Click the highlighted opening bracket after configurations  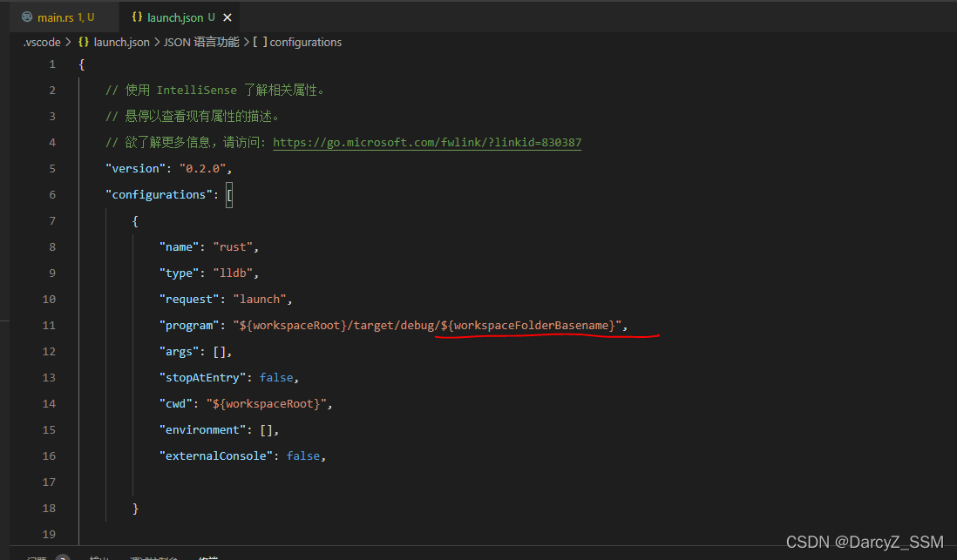(x=229, y=195)
